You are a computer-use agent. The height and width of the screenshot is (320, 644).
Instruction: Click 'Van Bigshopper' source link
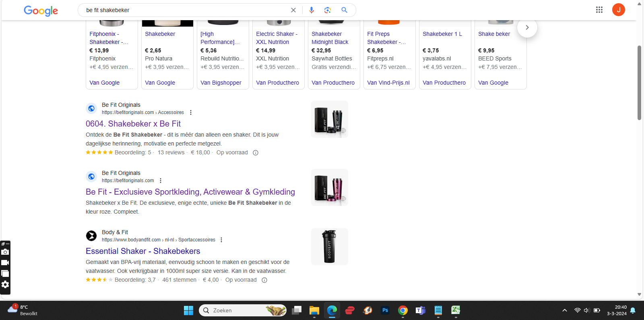[x=221, y=83]
